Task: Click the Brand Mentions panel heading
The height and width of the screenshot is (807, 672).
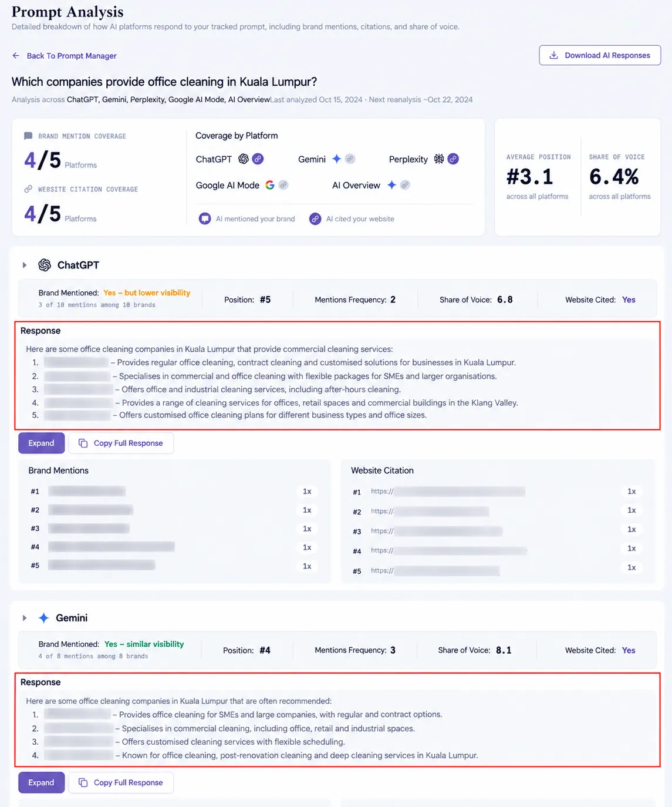Action: click(x=58, y=470)
